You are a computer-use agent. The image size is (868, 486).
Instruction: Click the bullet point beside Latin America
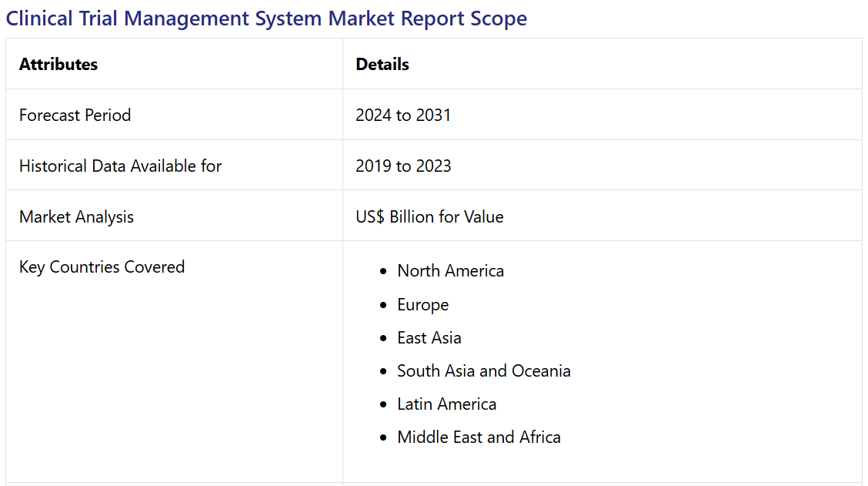[383, 405]
